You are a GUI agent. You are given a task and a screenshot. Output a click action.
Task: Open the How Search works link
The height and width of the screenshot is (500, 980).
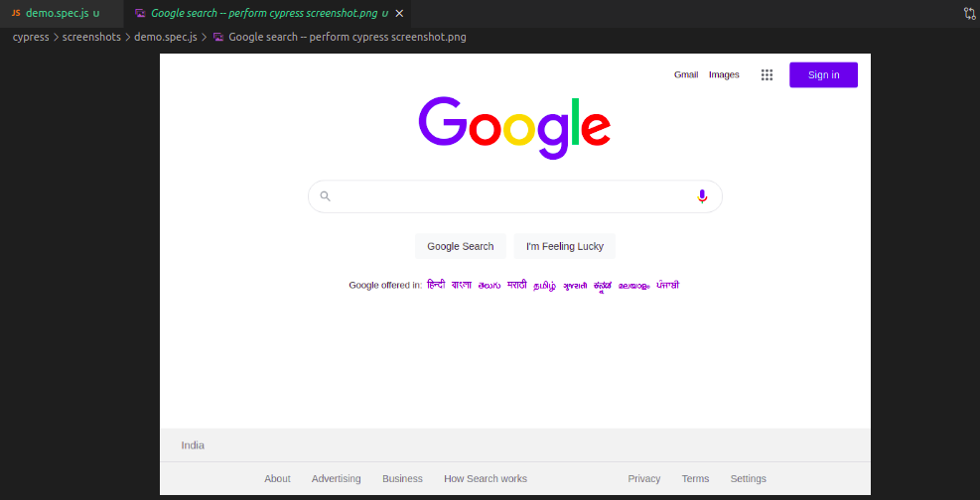[486, 479]
